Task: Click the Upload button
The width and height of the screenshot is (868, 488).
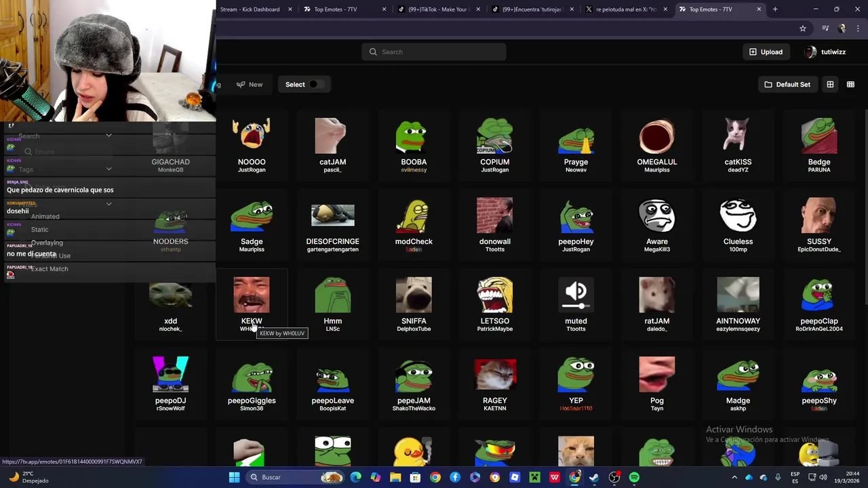Action: click(x=766, y=52)
